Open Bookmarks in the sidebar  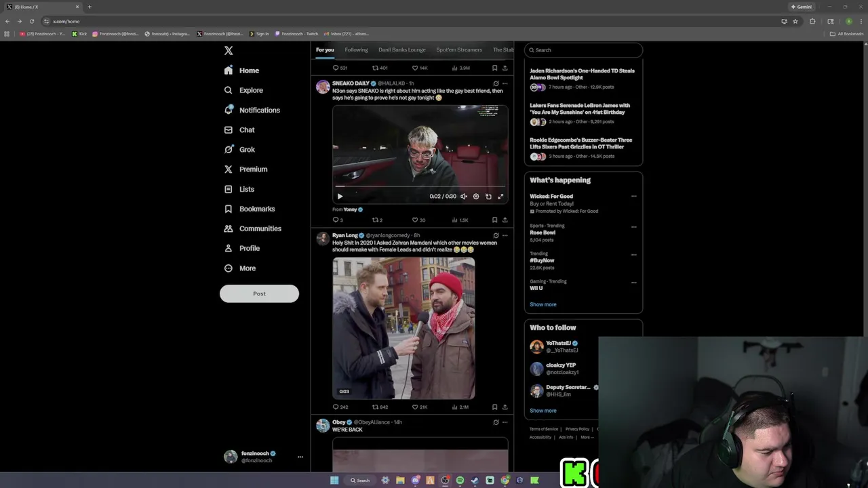pyautogui.click(x=249, y=209)
